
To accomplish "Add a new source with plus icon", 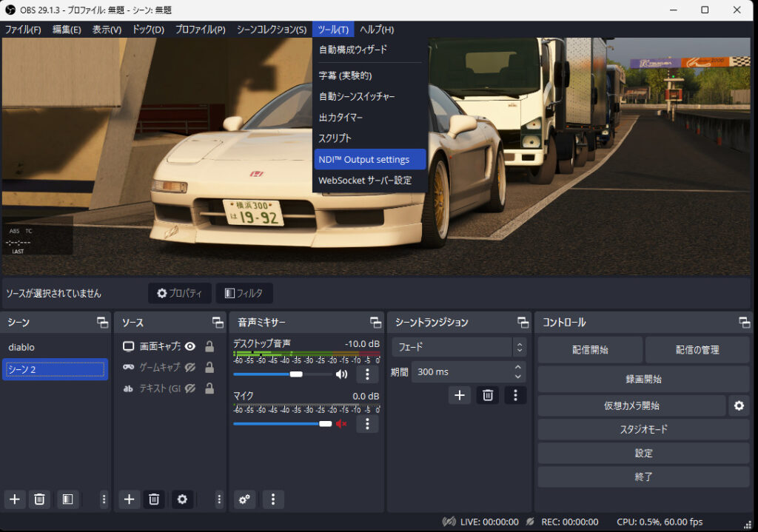I will [129, 499].
